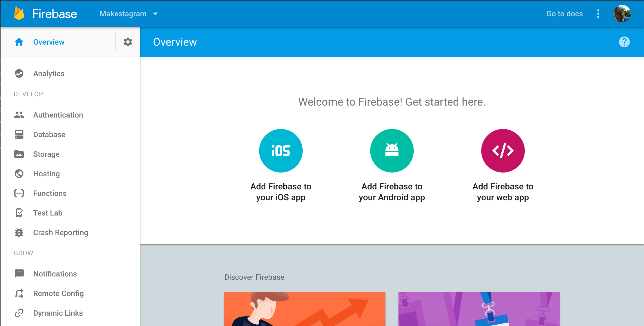The width and height of the screenshot is (644, 326).
Task: Click the Go to docs link
Action: tap(565, 14)
